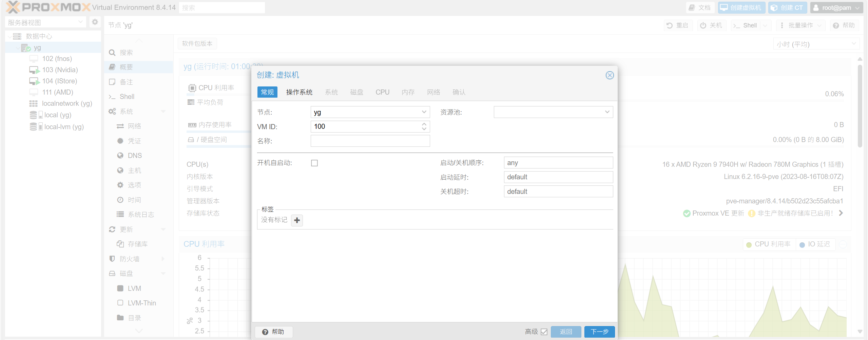Viewport: 868px width, 340px height.
Task: Close the Create VM dialog
Action: [610, 75]
